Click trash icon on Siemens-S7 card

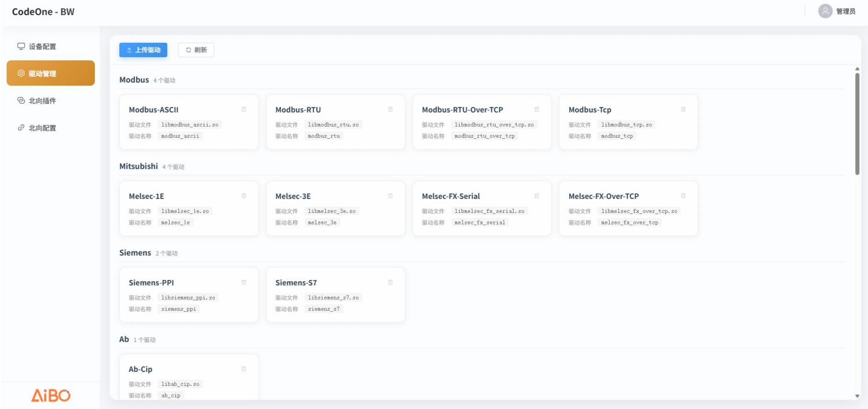tap(390, 282)
